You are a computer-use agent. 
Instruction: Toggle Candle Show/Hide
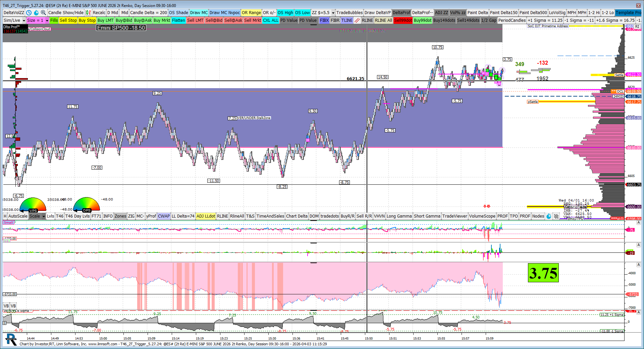click(66, 13)
